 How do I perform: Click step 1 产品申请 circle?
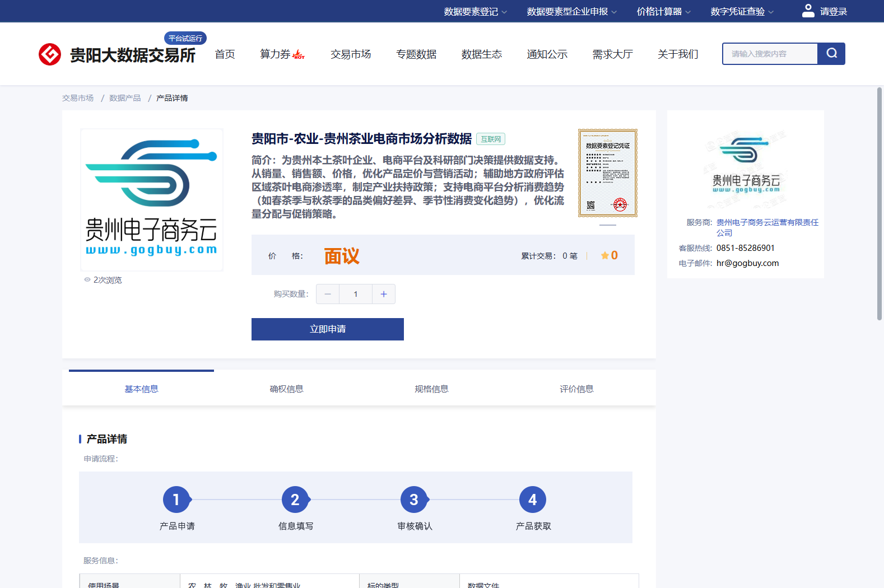pos(176,500)
